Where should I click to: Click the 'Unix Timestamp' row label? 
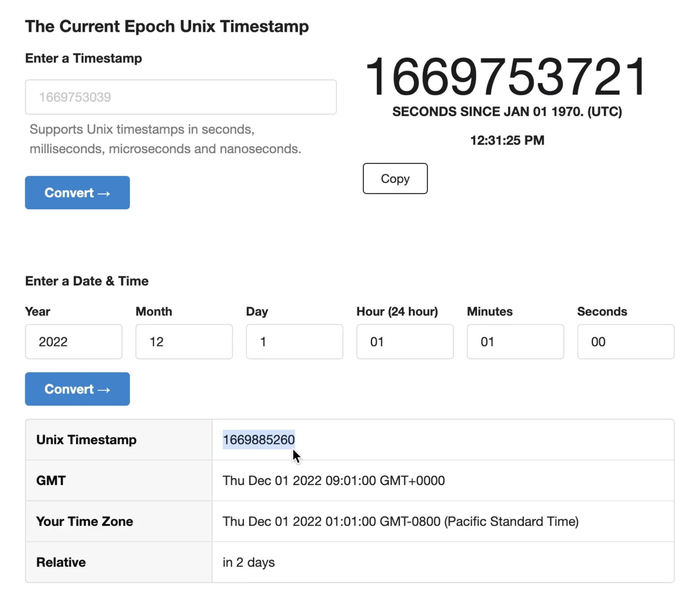pos(86,439)
